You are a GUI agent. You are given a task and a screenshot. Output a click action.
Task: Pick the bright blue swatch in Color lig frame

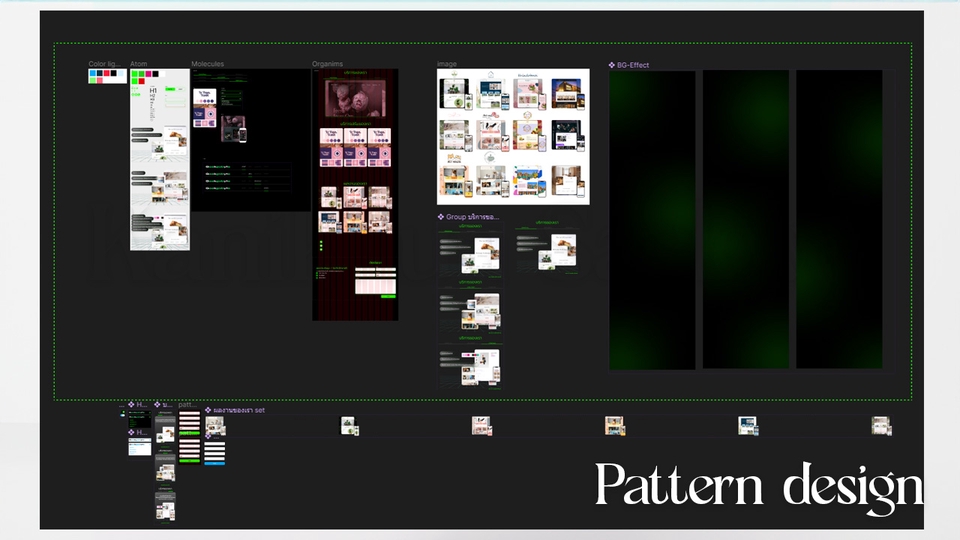(93, 73)
